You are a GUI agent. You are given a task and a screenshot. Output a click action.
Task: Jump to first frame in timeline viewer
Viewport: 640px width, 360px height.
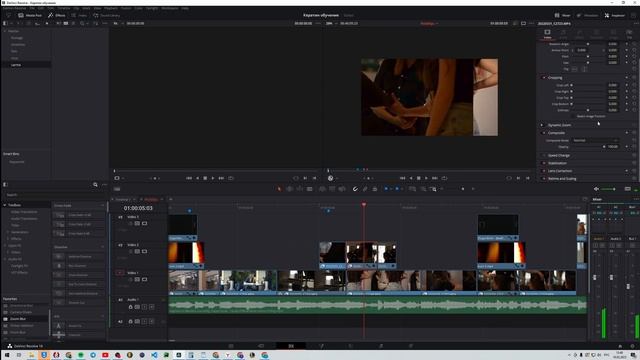pyautogui.click(x=402, y=178)
